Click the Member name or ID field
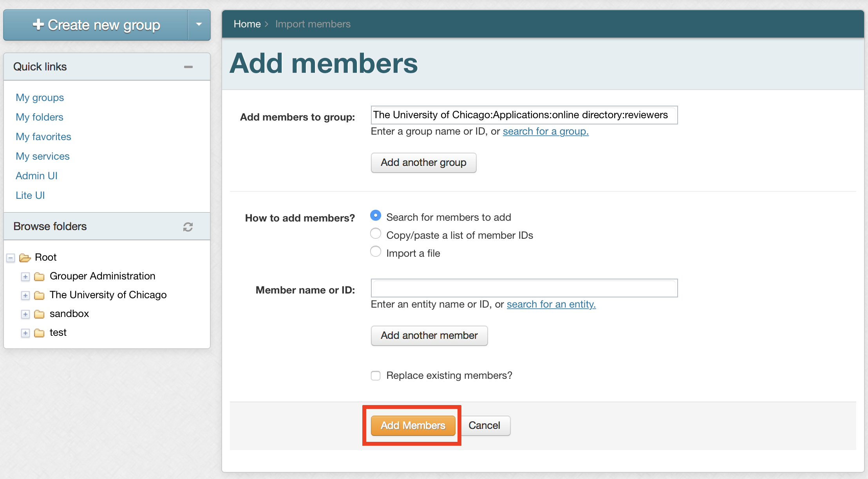The image size is (868, 479). (x=524, y=288)
